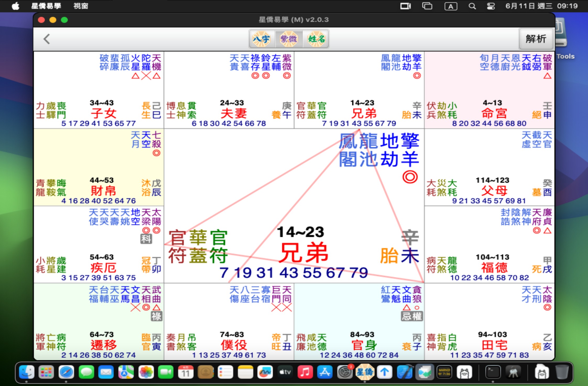Click the 夫妻 palace label
Screen dimensions: 588x386
(234, 114)
